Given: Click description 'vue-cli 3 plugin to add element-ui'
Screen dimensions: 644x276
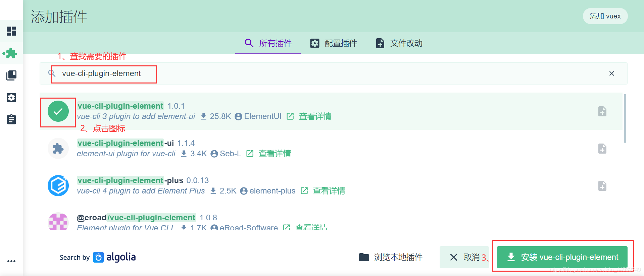Looking at the screenshot, I should coord(136,116).
